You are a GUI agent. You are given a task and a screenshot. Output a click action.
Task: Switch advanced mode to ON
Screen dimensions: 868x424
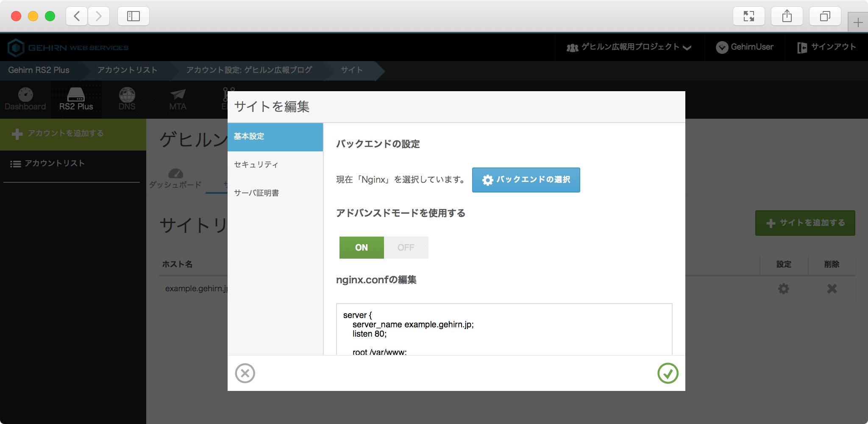pos(362,248)
